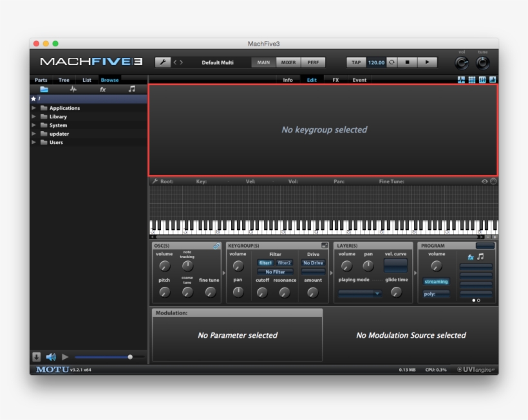
Task: Play preview in browser panel
Action: tap(65, 357)
